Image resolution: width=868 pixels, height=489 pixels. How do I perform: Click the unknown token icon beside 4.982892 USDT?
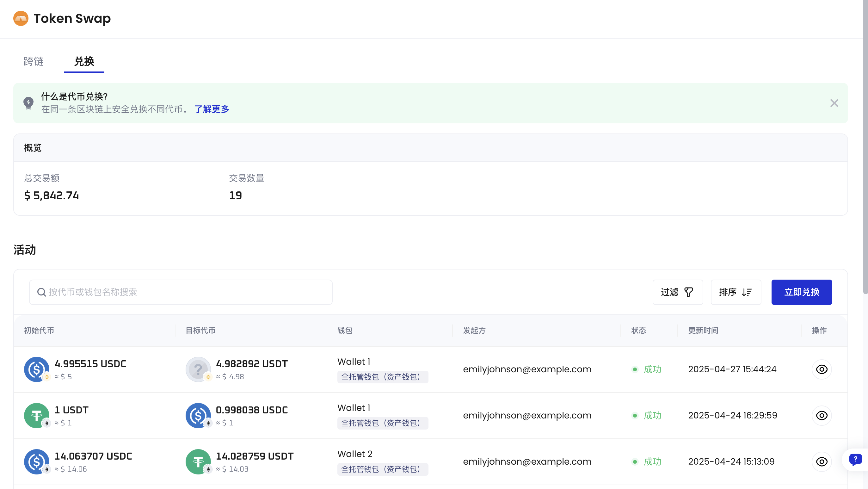click(198, 369)
